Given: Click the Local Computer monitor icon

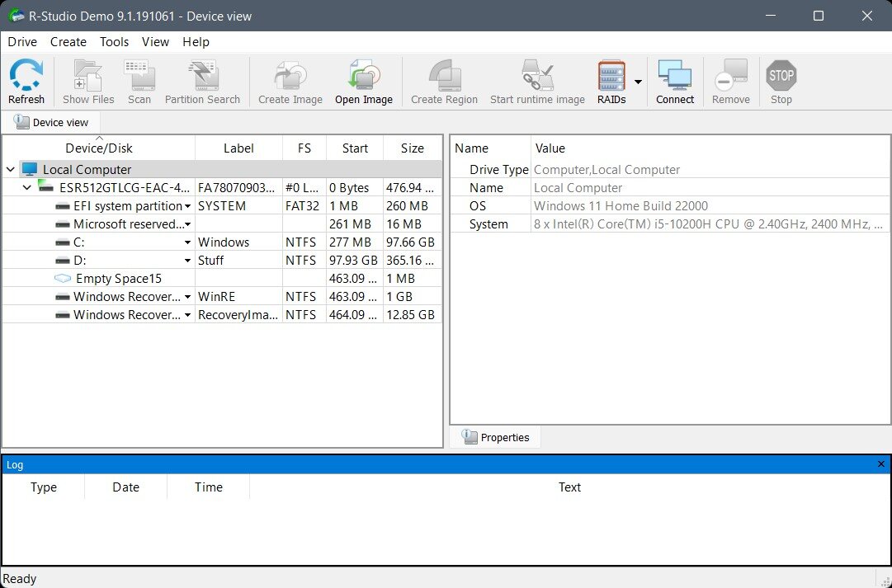Looking at the screenshot, I should (30, 169).
